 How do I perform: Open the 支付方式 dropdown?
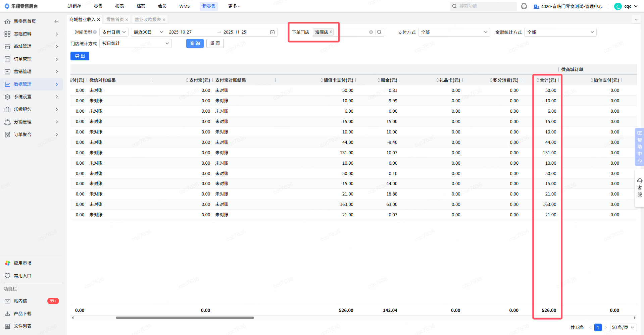pos(454,32)
